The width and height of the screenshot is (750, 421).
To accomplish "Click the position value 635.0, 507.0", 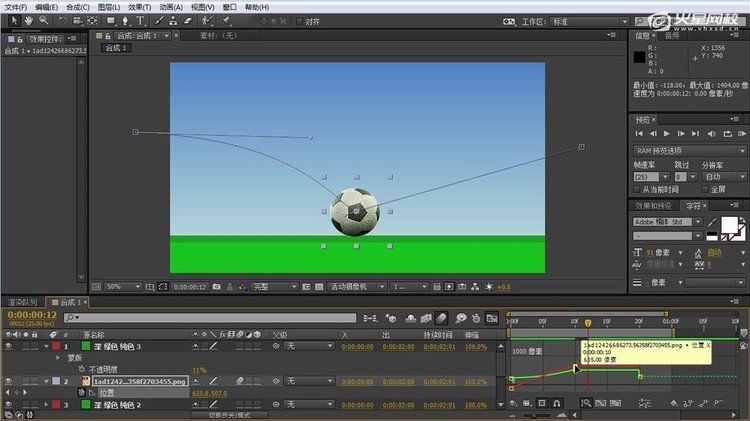I will [210, 393].
